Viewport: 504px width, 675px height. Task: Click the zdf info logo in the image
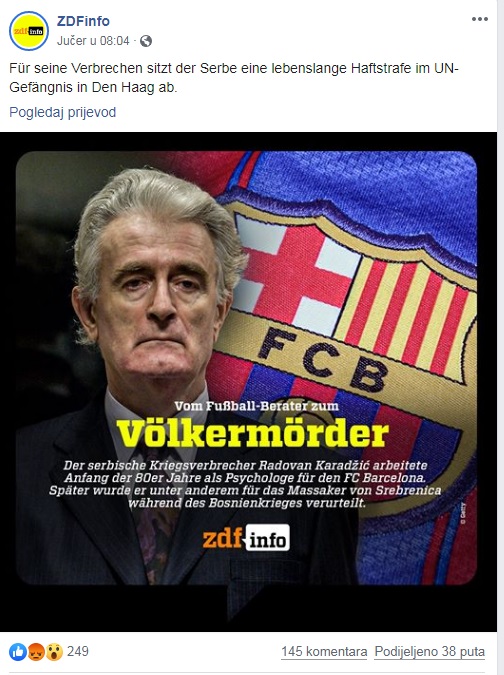[x=246, y=538]
